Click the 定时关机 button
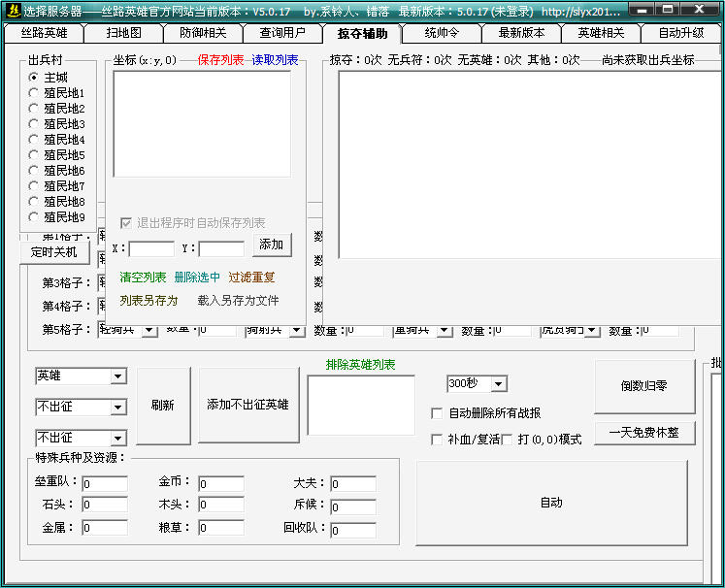This screenshot has width=725, height=588. click(x=54, y=252)
